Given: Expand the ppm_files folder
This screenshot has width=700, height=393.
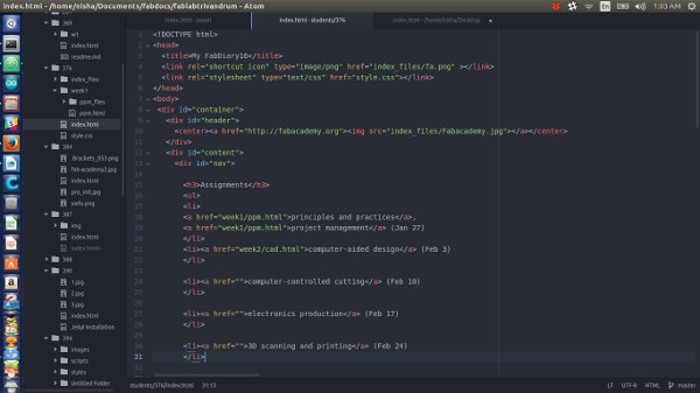Looking at the screenshot, I should tap(64, 102).
